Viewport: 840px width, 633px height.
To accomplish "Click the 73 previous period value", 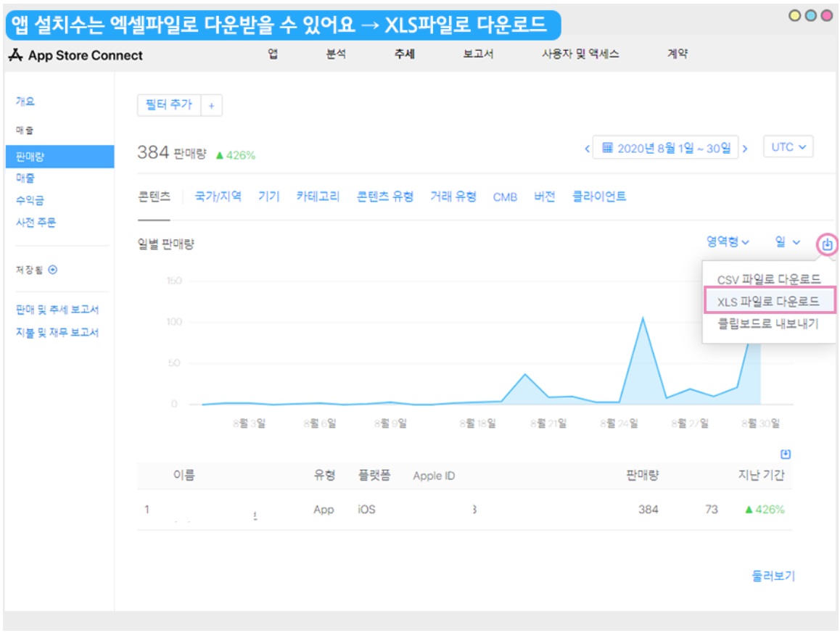I will point(712,509).
